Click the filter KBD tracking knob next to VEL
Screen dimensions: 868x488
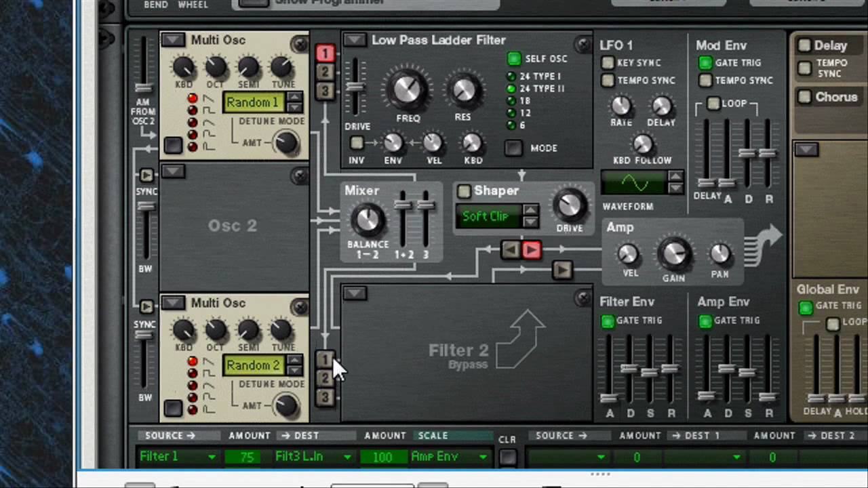472,143
